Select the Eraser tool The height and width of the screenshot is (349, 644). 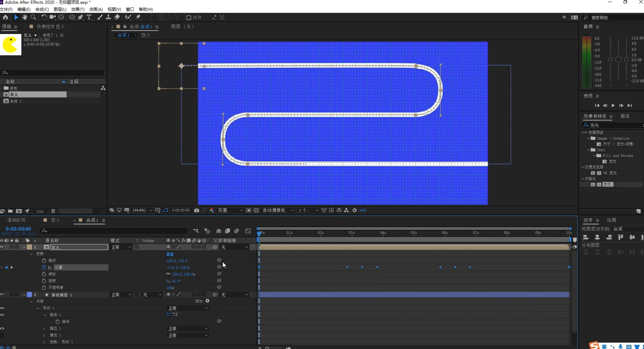pyautogui.click(x=117, y=17)
